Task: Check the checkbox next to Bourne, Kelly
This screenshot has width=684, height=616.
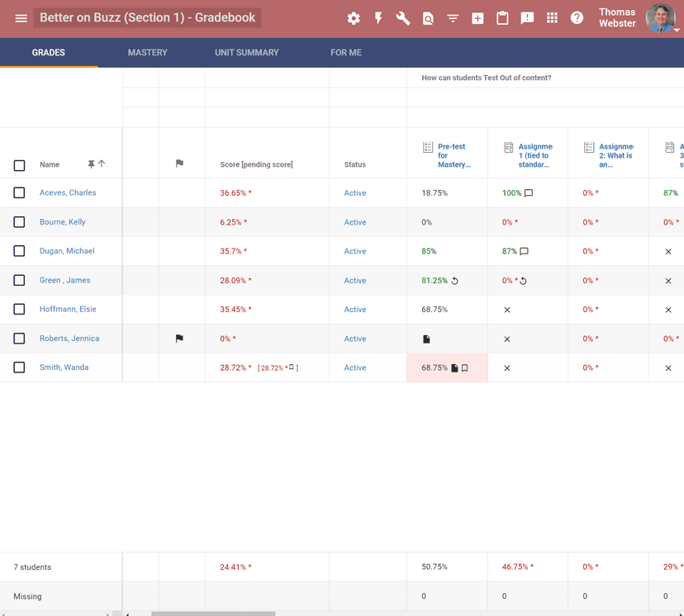Action: click(x=19, y=221)
